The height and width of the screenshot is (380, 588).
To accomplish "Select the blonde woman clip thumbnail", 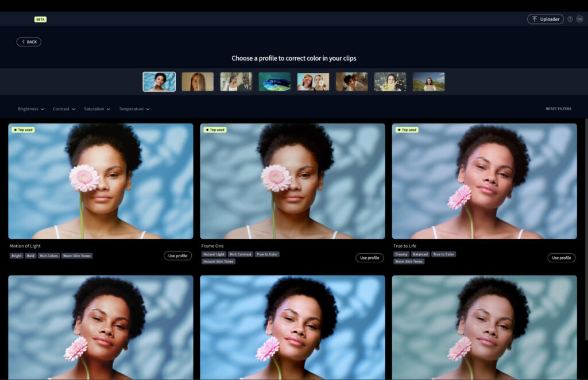I will point(198,82).
